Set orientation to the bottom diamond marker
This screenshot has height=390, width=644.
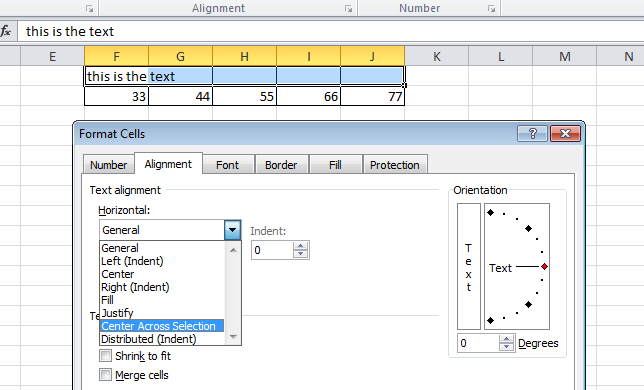tap(490, 320)
